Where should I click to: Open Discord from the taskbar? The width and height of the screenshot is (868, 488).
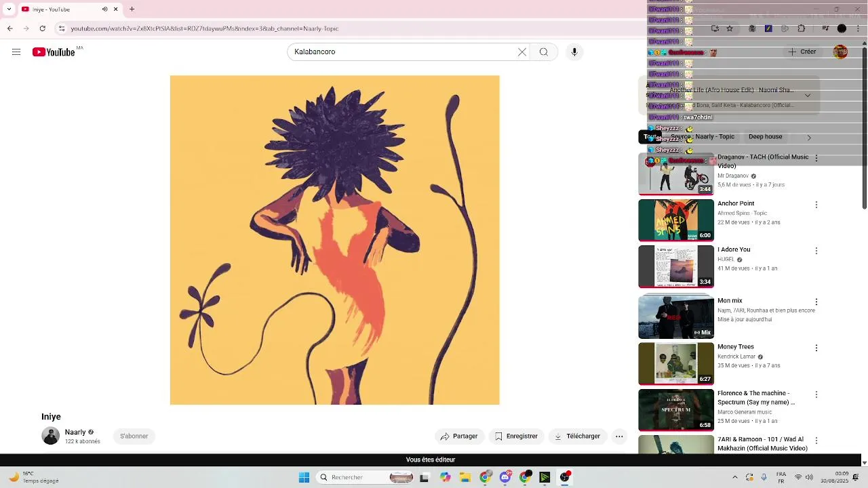click(505, 477)
